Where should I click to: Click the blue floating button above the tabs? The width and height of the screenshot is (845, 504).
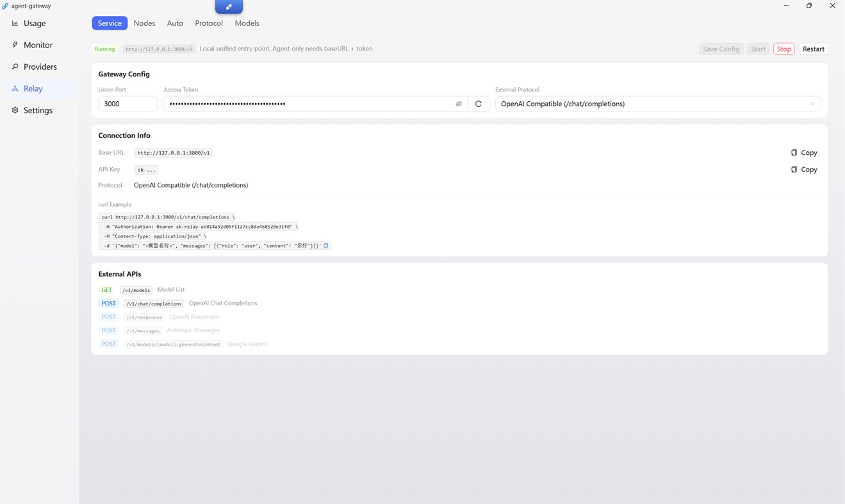click(x=229, y=7)
